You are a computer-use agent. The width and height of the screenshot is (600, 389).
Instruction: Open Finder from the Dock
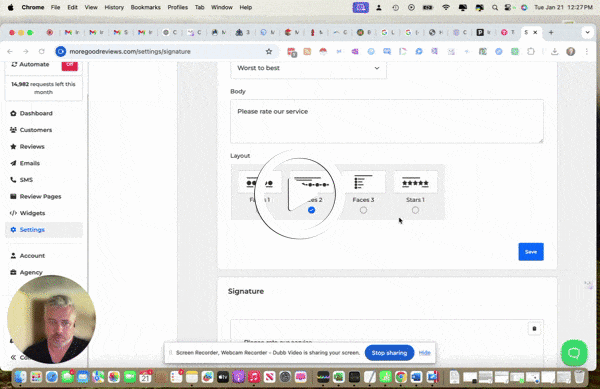(21, 377)
